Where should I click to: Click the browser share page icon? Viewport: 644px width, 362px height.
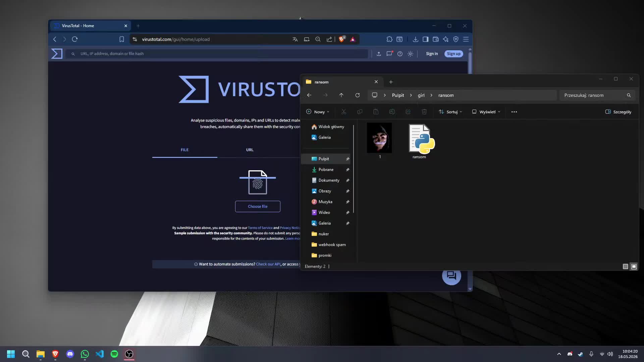[329, 39]
